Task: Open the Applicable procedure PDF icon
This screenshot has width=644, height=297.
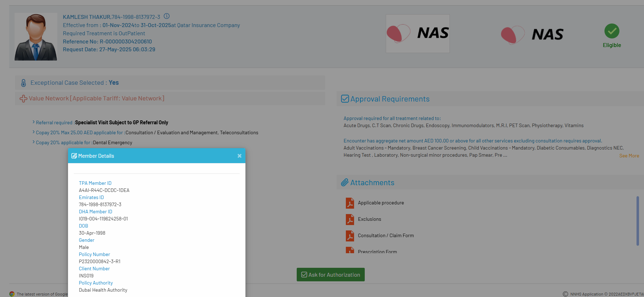Action: click(350, 203)
